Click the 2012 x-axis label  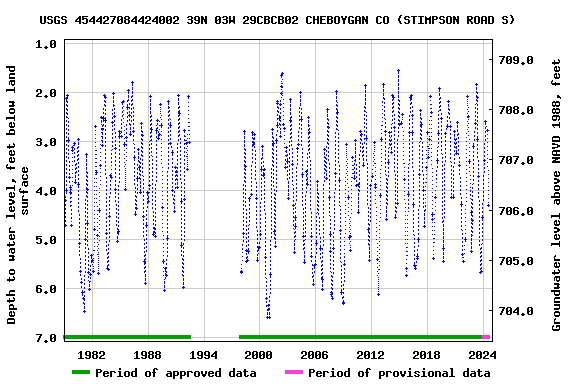point(370,355)
